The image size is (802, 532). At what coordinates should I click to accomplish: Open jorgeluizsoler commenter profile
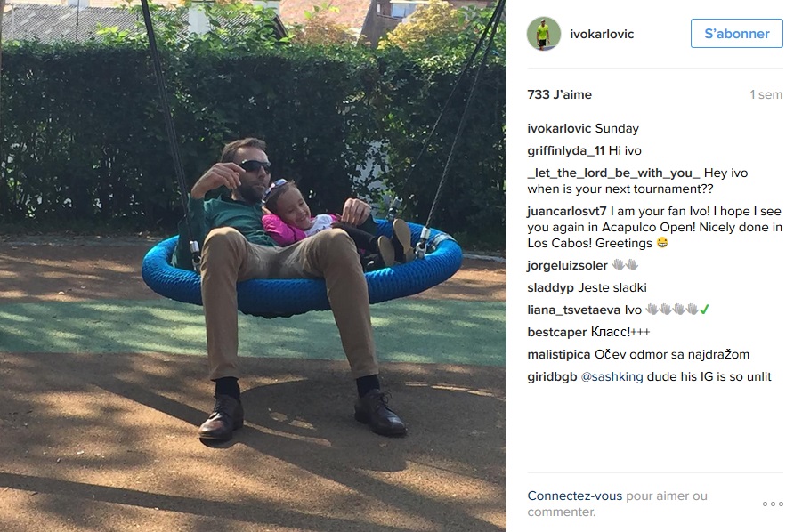567,265
